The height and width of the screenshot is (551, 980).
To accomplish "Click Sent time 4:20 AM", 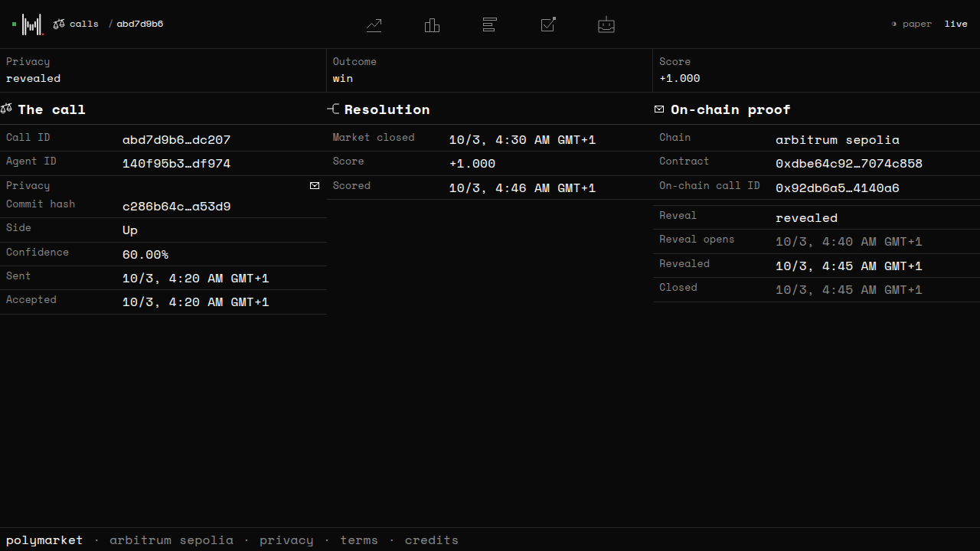I will 196,279.
